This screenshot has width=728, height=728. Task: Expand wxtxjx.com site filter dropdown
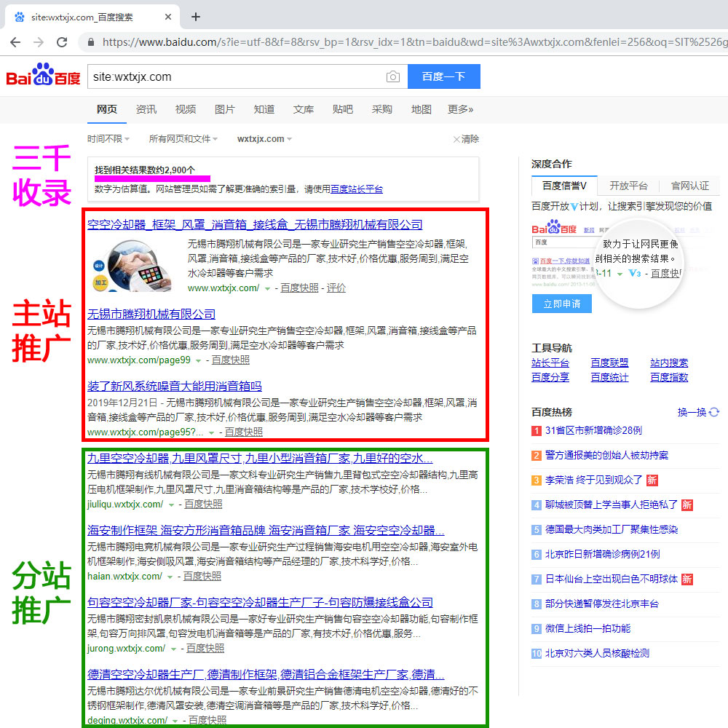click(x=265, y=139)
